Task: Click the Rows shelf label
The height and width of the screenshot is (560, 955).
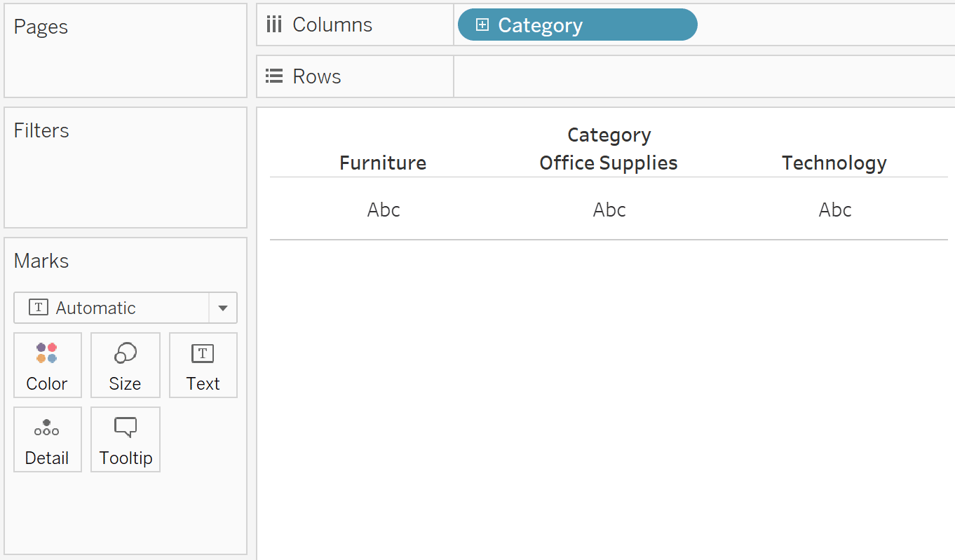Action: [317, 76]
